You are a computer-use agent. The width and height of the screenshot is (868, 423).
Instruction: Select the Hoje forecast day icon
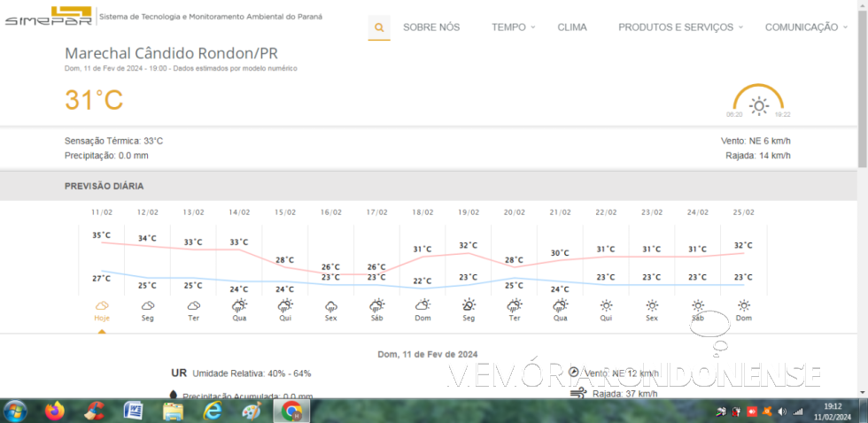[x=102, y=305]
